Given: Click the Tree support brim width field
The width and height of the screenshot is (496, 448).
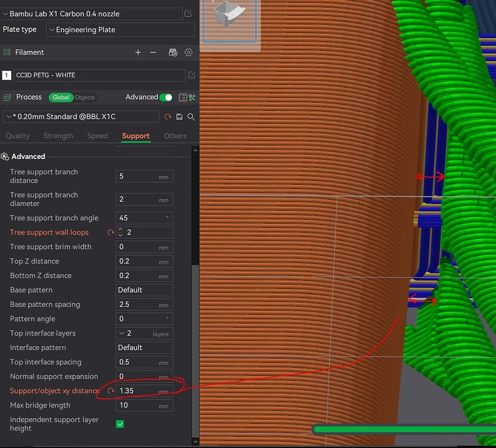Looking at the screenshot, I should coord(144,247).
